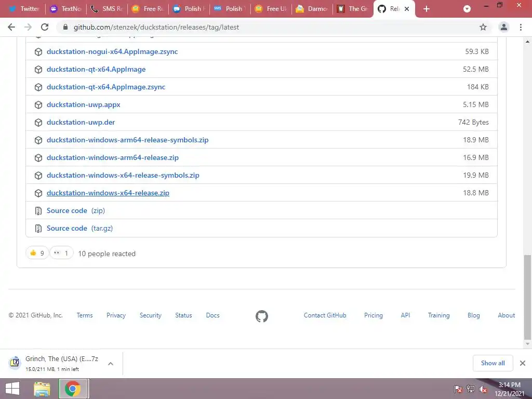Open the Blog footer link
The image size is (532, 399).
click(x=474, y=315)
